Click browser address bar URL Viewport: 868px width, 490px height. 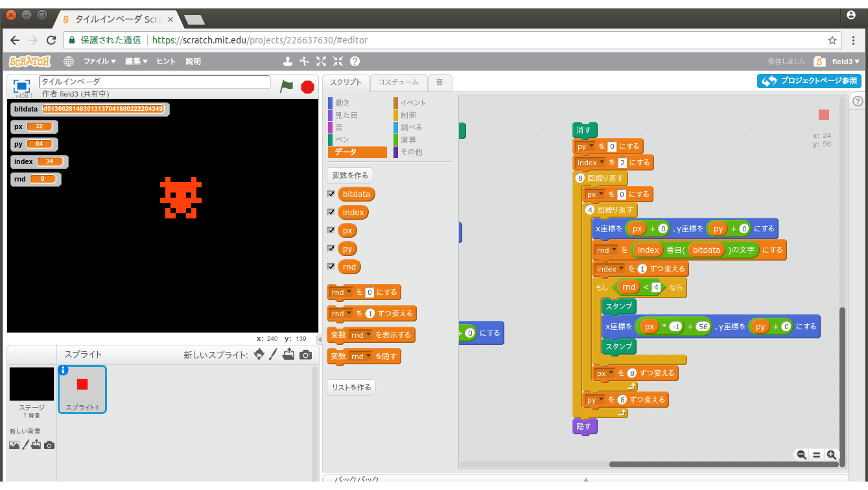tap(260, 40)
